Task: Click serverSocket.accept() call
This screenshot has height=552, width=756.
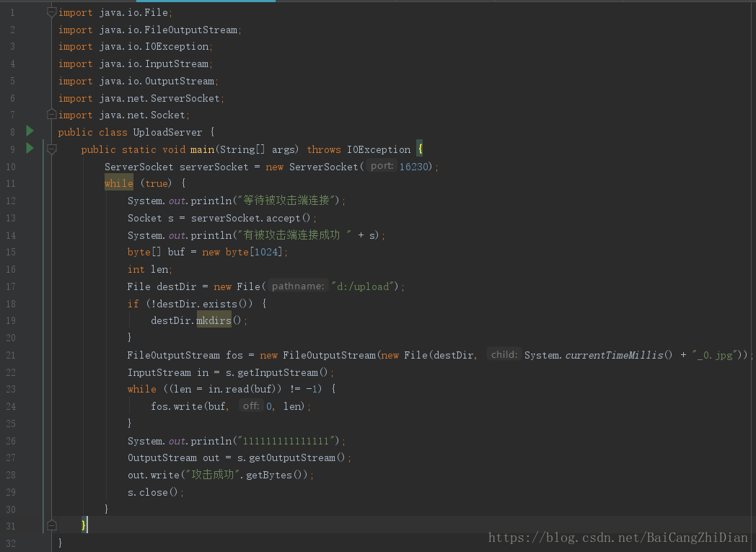Action: tap(251, 219)
